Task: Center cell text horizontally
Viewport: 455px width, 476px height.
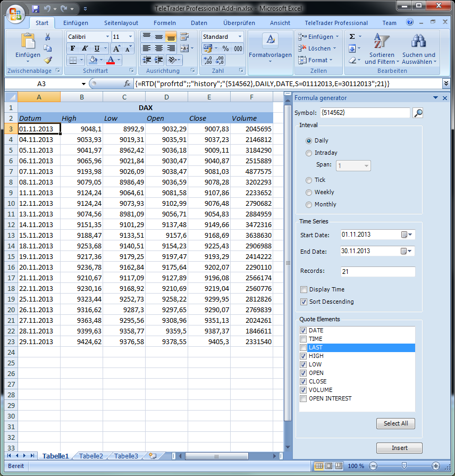Action: coord(158,48)
